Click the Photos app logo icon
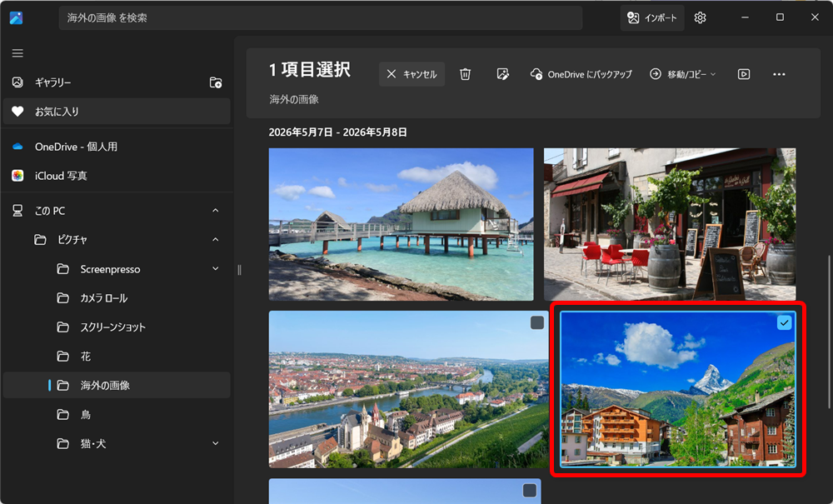833x504 pixels. coord(16,17)
